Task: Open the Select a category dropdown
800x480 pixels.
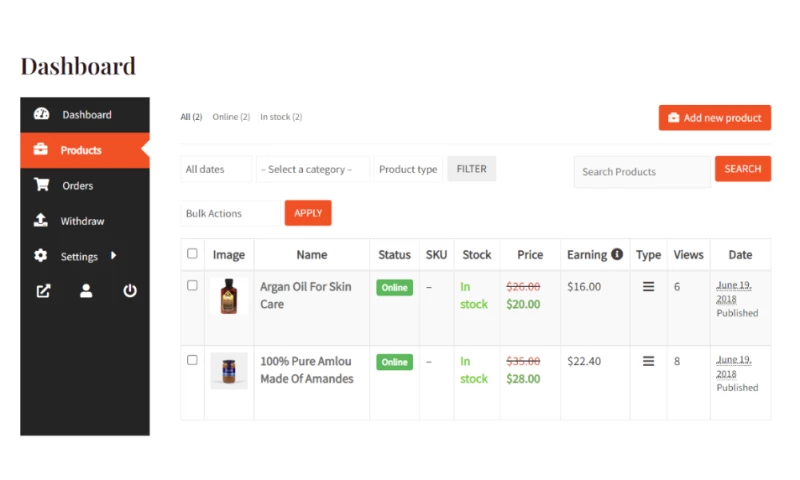Action: pos(313,169)
